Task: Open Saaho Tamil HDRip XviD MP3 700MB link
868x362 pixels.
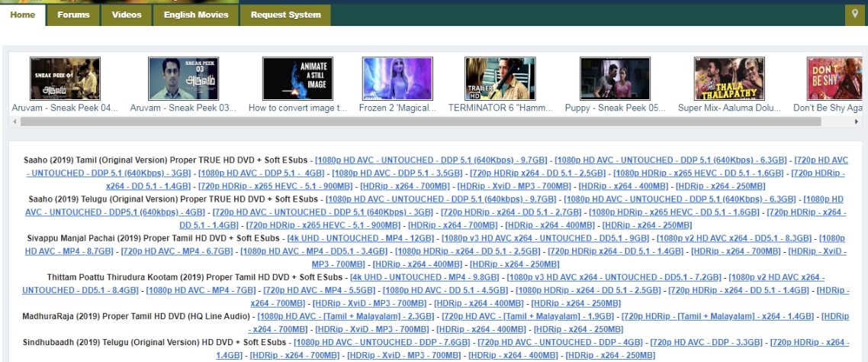Action: [514, 186]
